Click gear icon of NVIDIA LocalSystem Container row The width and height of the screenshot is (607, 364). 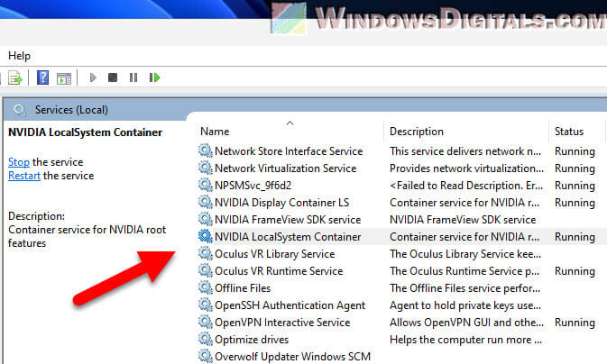(x=205, y=236)
